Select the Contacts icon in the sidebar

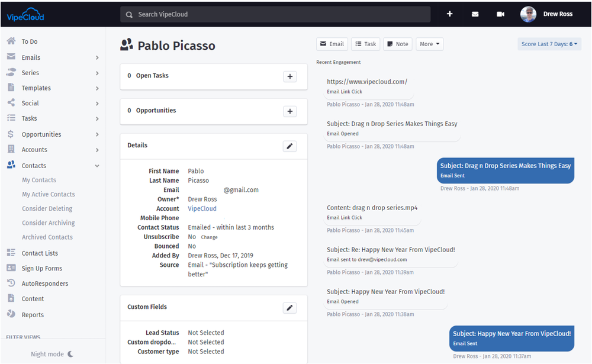tap(9, 165)
